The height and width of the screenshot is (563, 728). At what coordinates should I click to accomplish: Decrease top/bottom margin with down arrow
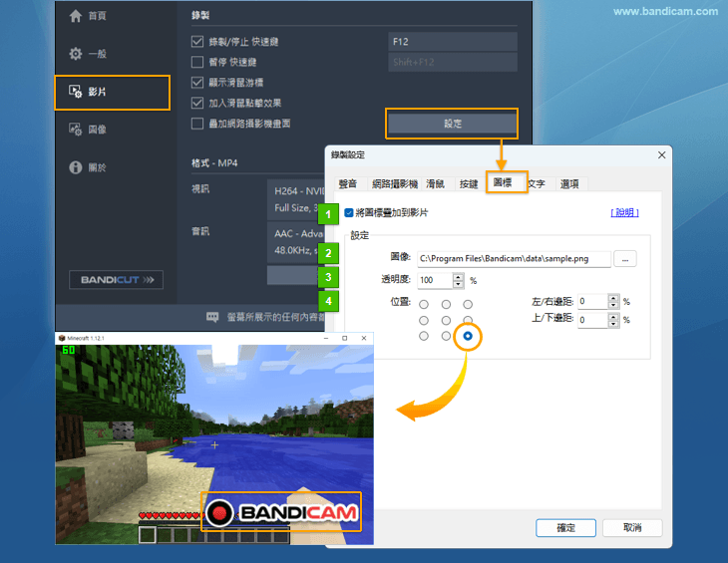click(613, 324)
